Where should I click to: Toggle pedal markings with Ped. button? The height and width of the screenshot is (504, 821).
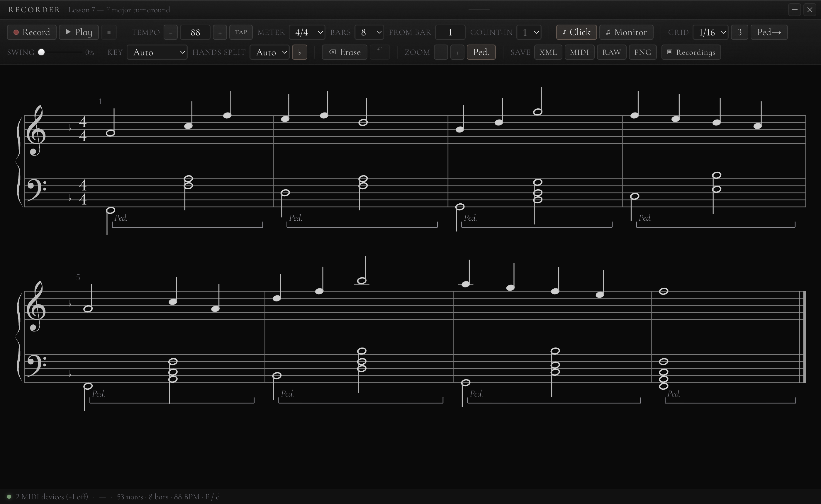pyautogui.click(x=481, y=52)
